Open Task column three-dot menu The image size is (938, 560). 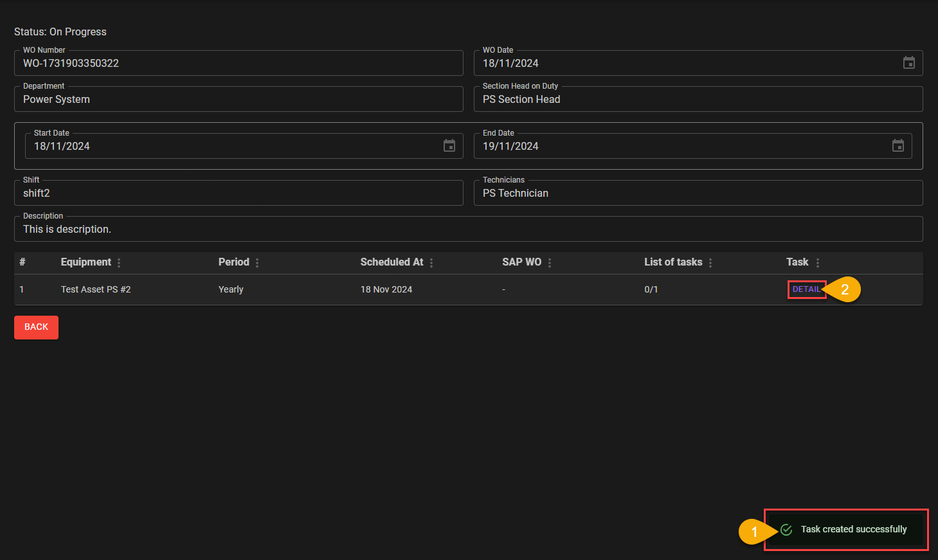point(817,263)
